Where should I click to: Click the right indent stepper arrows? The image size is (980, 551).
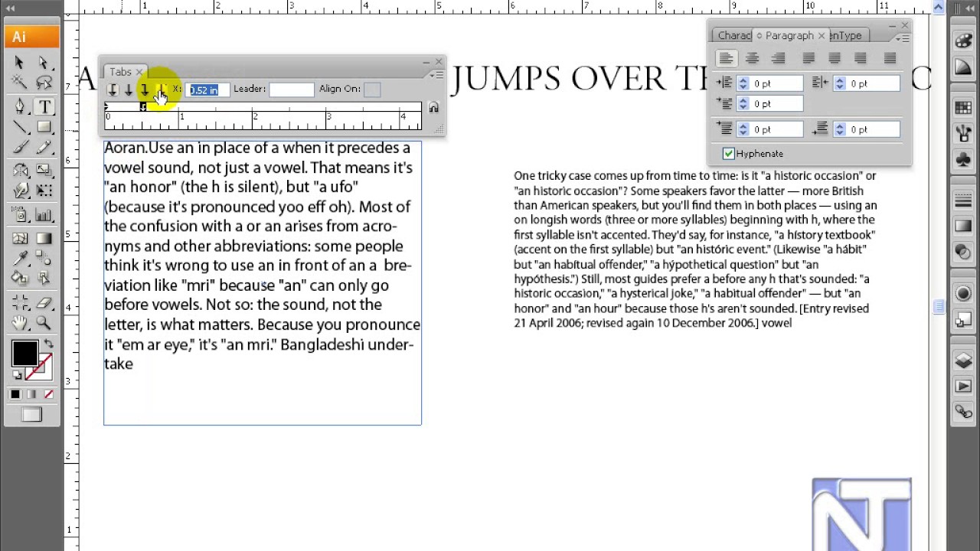[839, 83]
